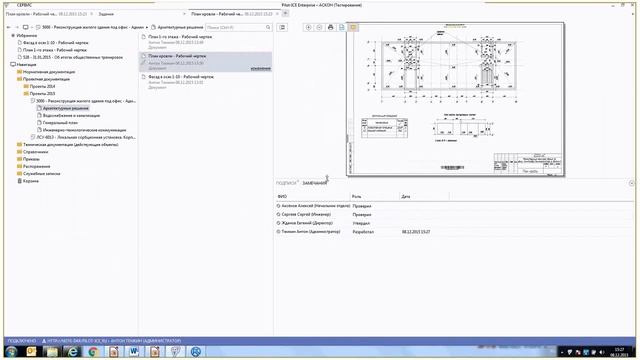Screen dimensions: 640x360
Task: Open the Корзина trash
Action: 31,181
